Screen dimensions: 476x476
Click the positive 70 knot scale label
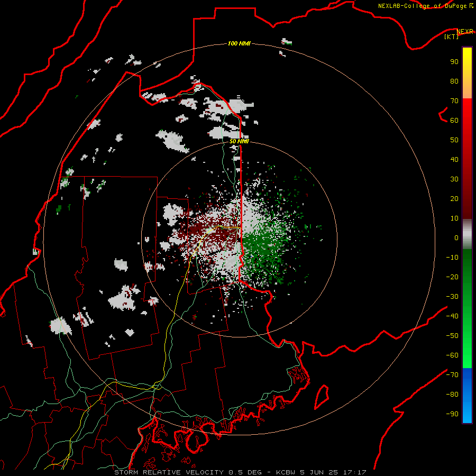(454, 101)
